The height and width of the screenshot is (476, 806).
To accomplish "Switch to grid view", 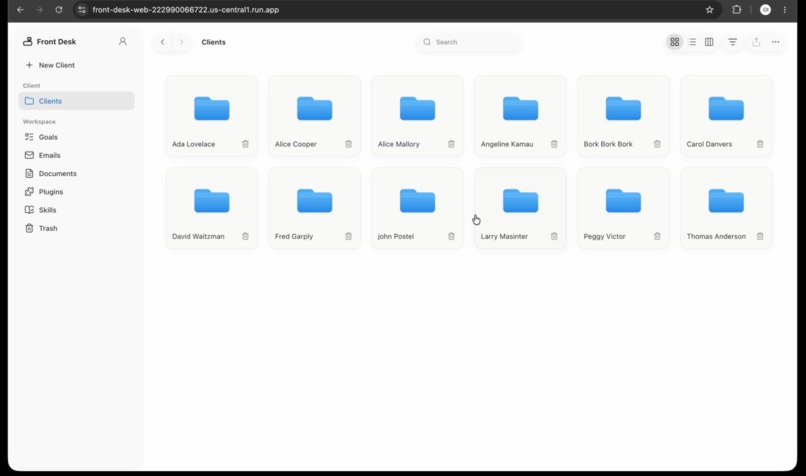I will (674, 42).
